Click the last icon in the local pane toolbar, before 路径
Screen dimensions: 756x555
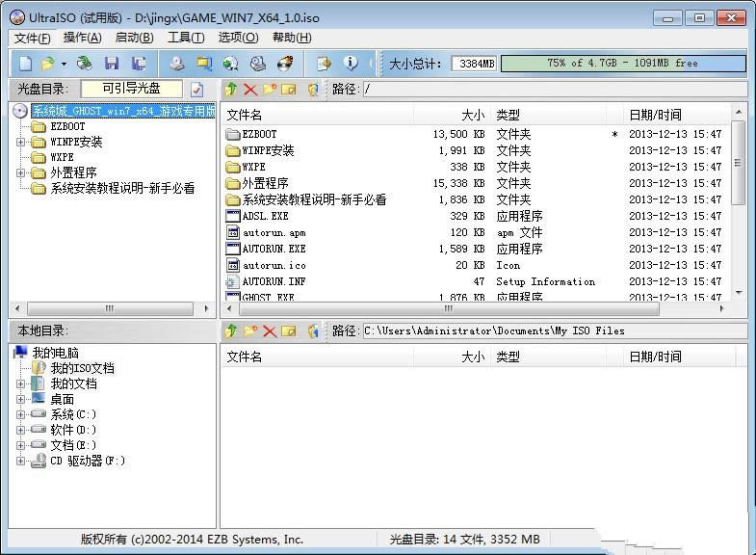tap(313, 330)
